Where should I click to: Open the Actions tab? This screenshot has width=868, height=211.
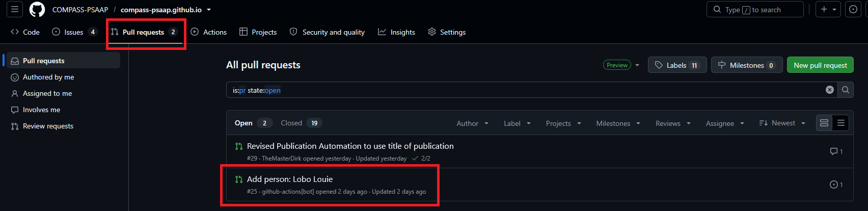click(x=209, y=32)
